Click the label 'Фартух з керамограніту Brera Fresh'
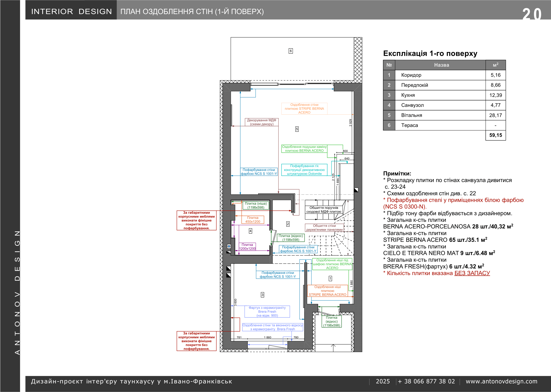The height and width of the screenshot is (392, 551). [x=267, y=312]
